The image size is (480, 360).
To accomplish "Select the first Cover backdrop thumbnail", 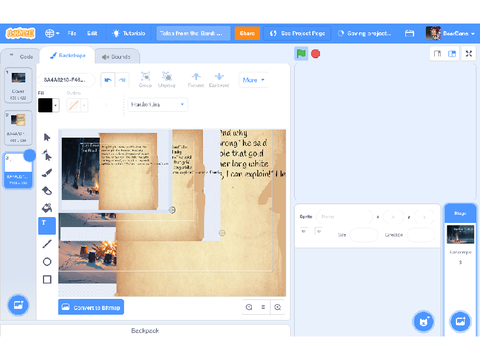I will 18,85.
